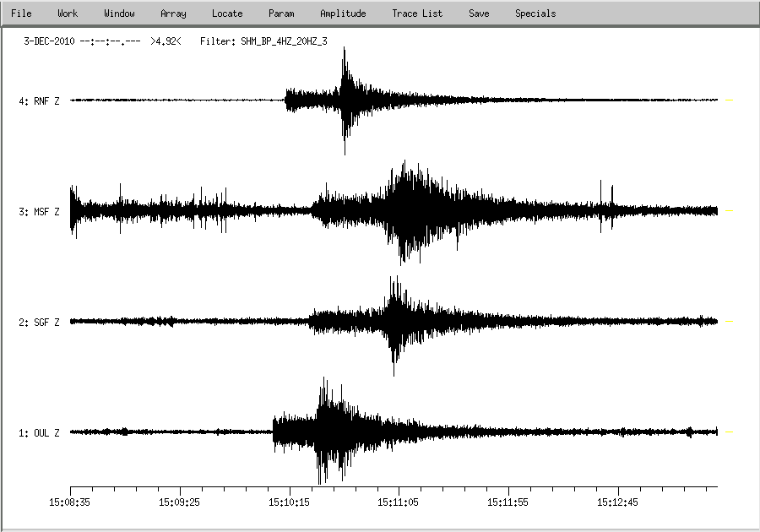Click time axis label 15:12:45
This screenshot has height=532, width=760.
(x=618, y=502)
